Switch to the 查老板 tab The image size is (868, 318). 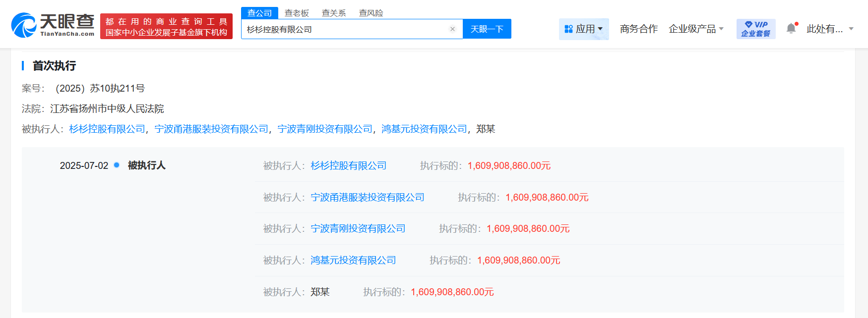coord(297,13)
